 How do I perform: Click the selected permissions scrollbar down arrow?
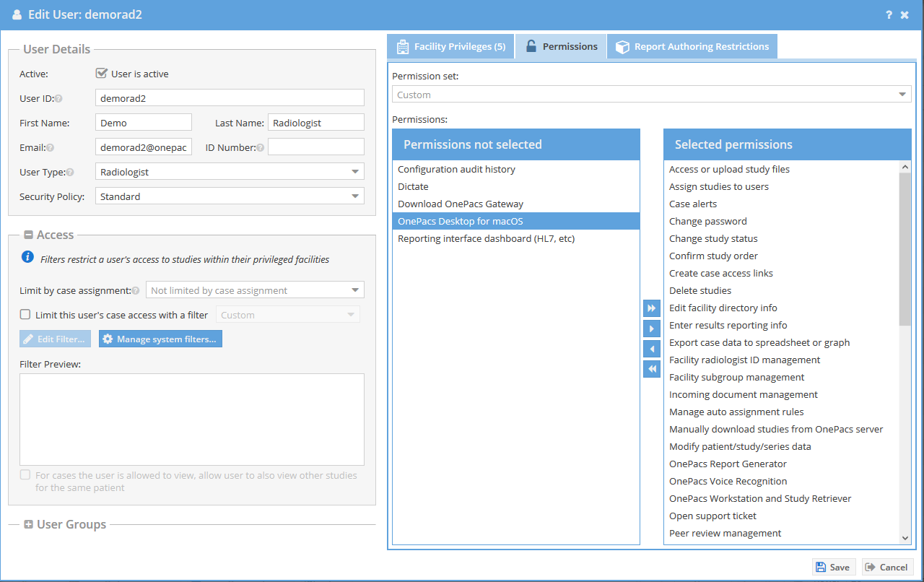906,538
